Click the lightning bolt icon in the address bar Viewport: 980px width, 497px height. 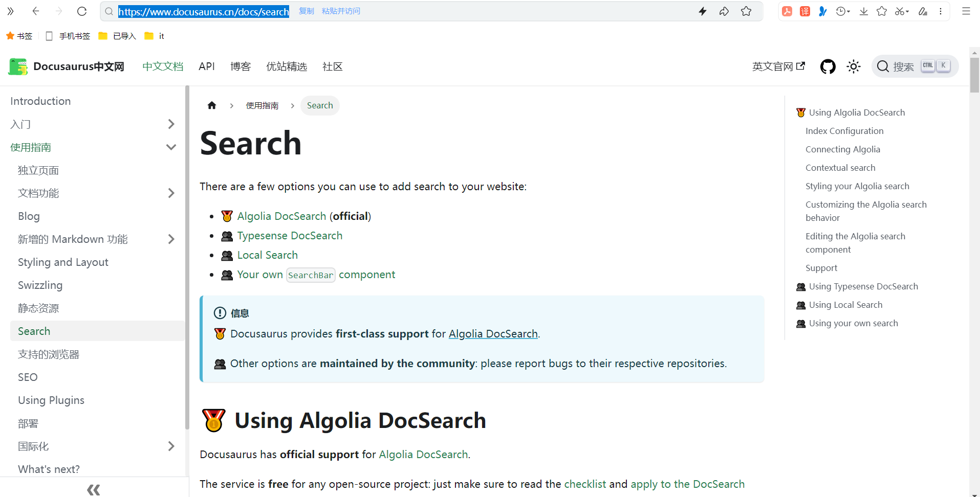coord(703,11)
